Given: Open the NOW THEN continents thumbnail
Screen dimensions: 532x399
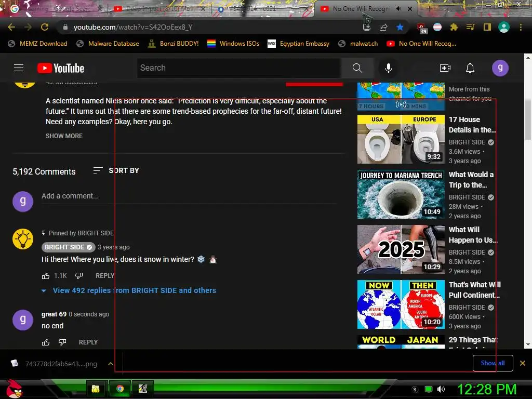Looking at the screenshot, I should pyautogui.click(x=401, y=304).
